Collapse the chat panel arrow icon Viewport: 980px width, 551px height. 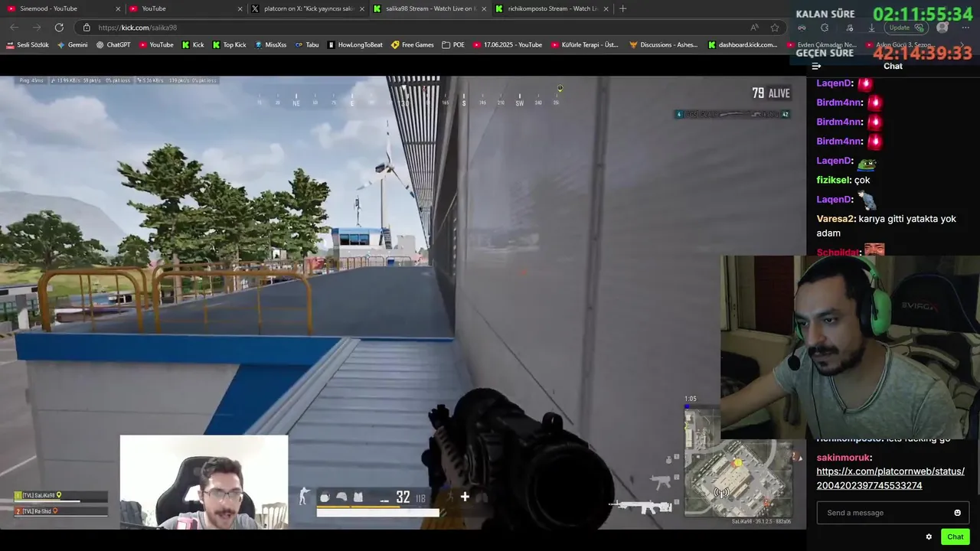pyautogui.click(x=816, y=66)
